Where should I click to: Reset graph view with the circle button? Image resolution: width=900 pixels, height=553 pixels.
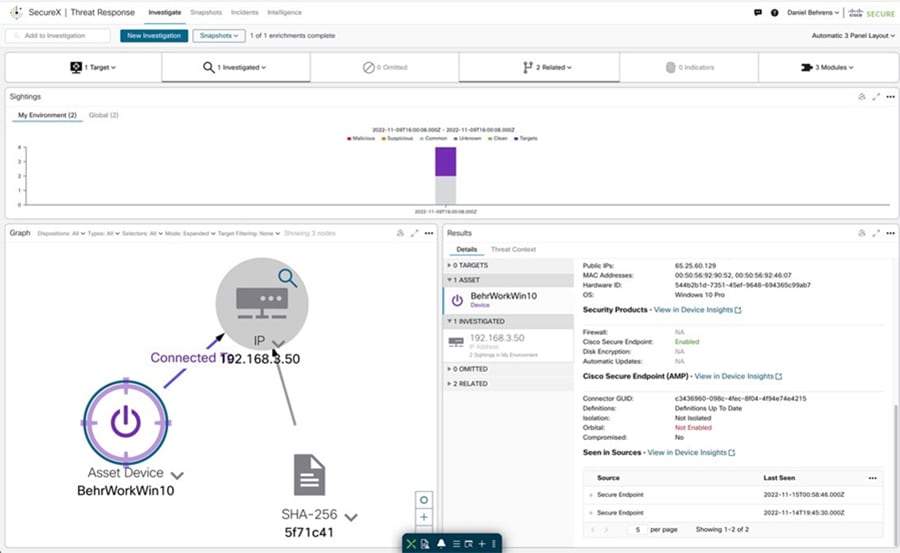[424, 500]
